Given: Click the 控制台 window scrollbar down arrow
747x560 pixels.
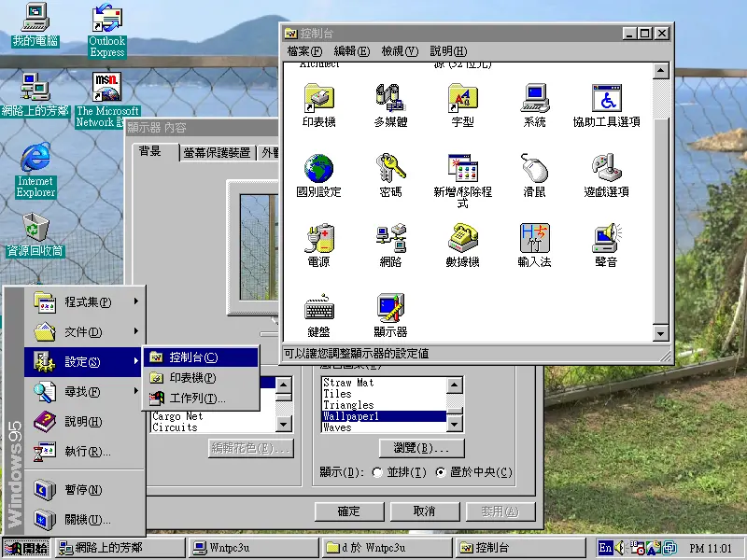Looking at the screenshot, I should 660,333.
